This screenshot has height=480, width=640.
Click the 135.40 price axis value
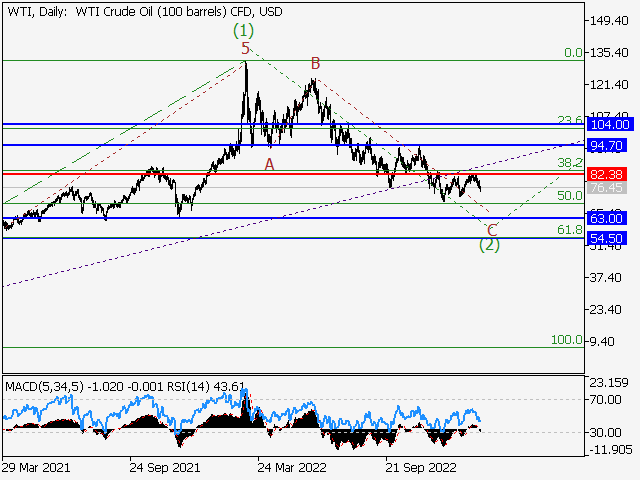[609, 53]
